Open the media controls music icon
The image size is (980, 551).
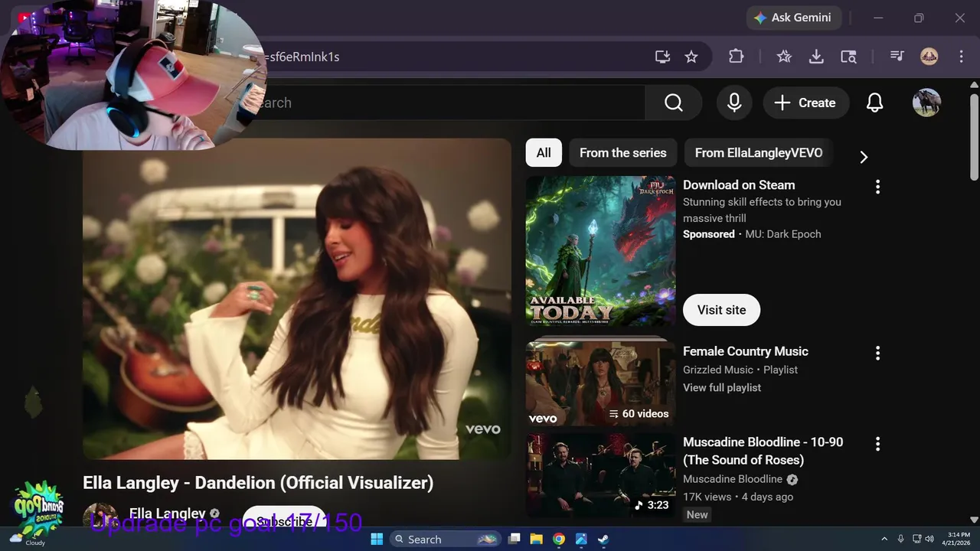point(897,57)
